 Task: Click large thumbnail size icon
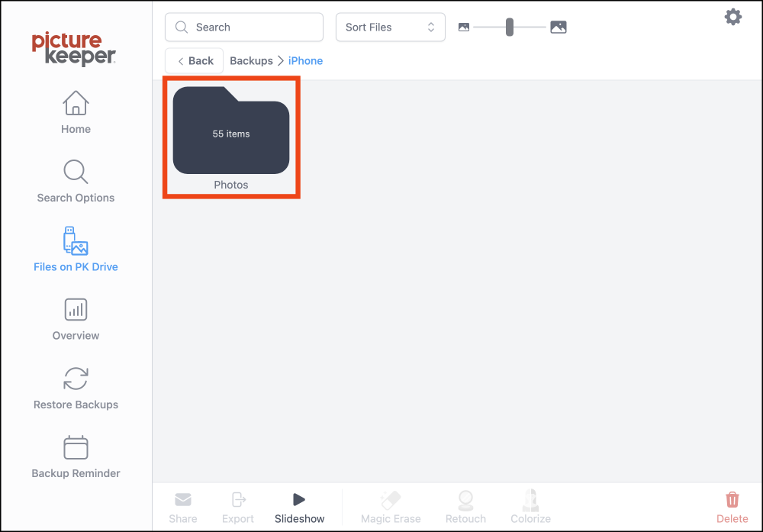[x=559, y=27]
